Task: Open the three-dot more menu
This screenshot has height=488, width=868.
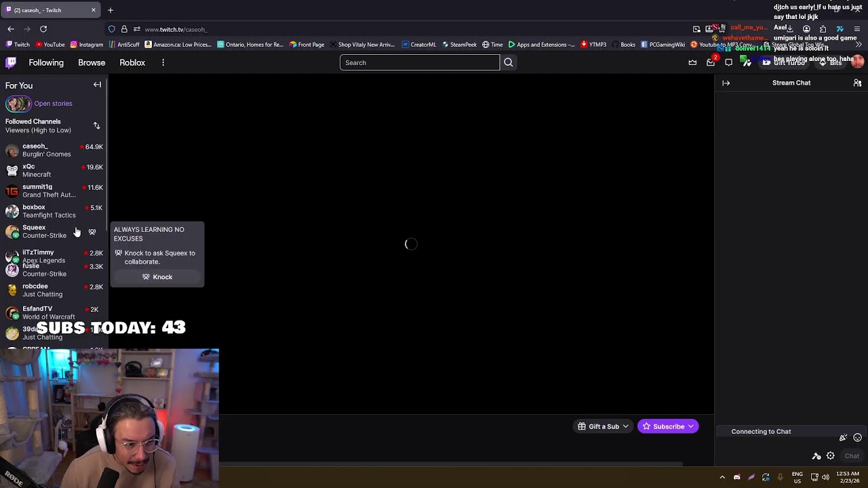Action: tap(163, 62)
